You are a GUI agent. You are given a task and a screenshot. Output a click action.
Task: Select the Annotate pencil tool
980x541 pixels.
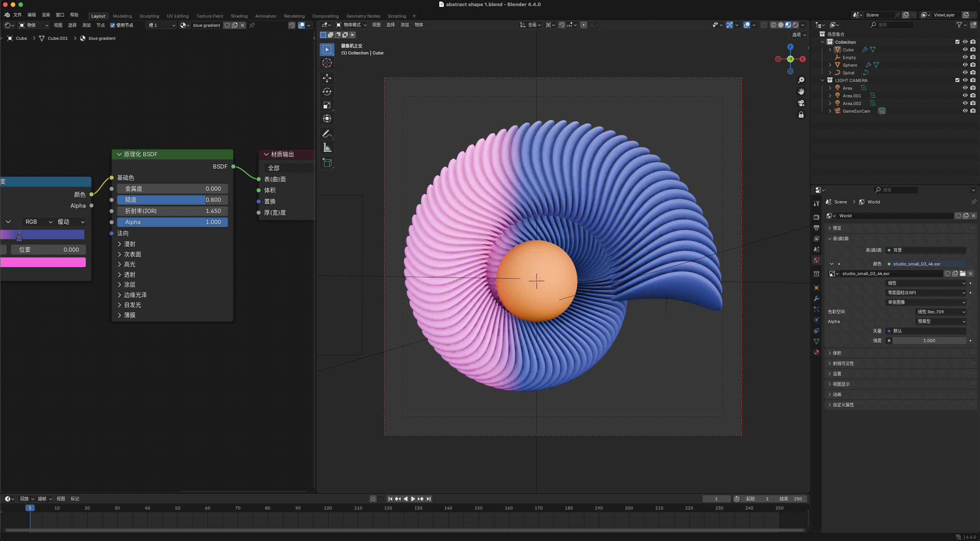click(x=327, y=134)
